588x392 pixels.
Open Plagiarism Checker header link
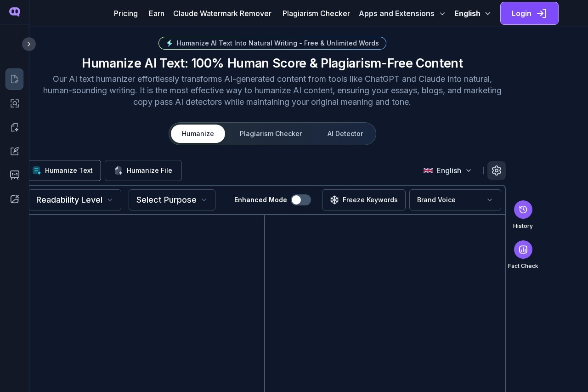(316, 13)
